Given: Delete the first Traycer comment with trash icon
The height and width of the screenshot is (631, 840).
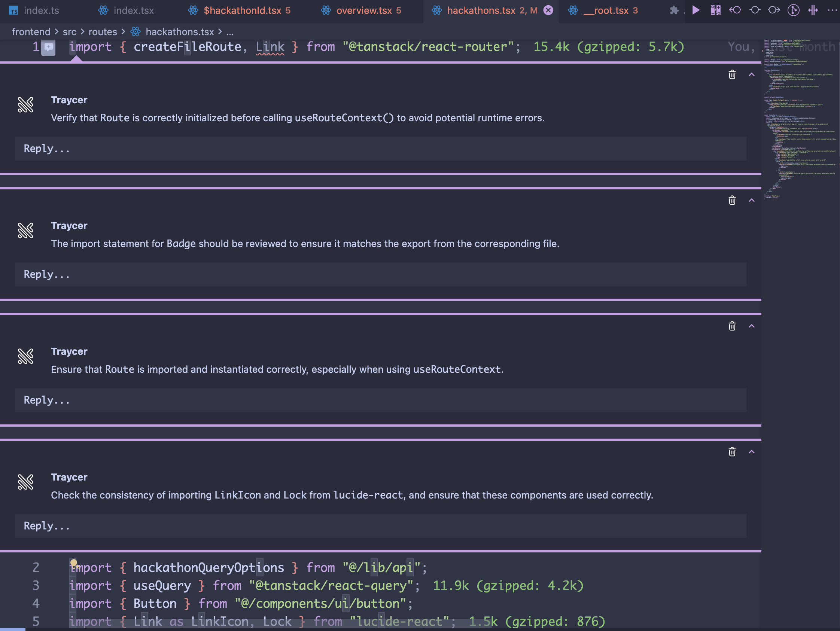Looking at the screenshot, I should (732, 75).
